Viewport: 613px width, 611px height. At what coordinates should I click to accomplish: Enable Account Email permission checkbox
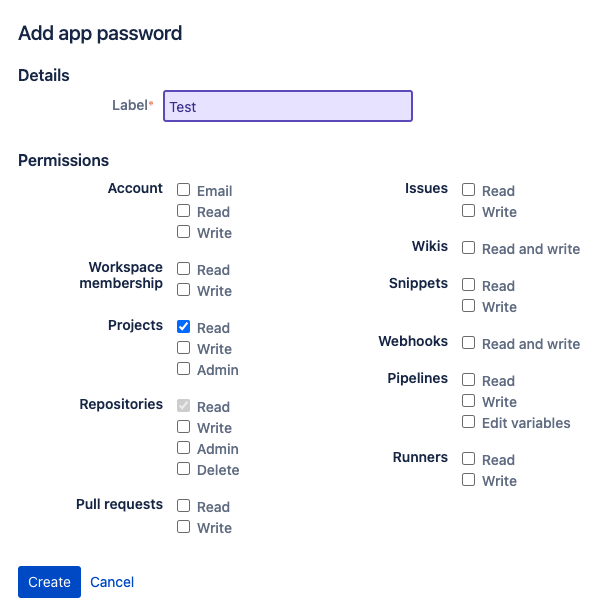pyautogui.click(x=184, y=190)
